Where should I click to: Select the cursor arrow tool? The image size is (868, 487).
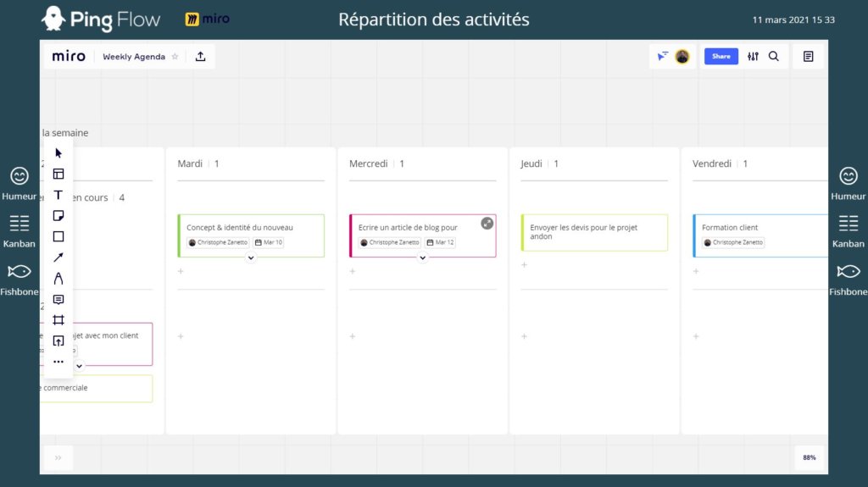coord(58,153)
